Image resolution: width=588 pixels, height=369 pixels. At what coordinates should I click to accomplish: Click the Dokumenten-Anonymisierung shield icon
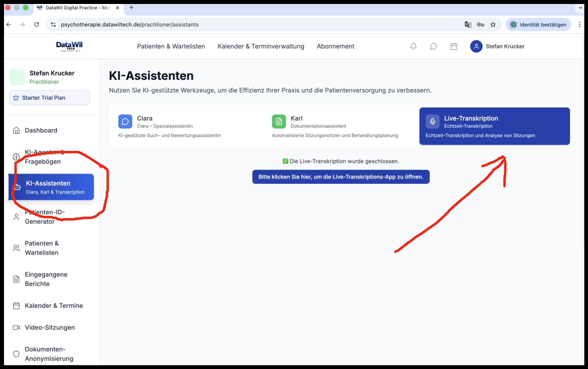click(16, 354)
